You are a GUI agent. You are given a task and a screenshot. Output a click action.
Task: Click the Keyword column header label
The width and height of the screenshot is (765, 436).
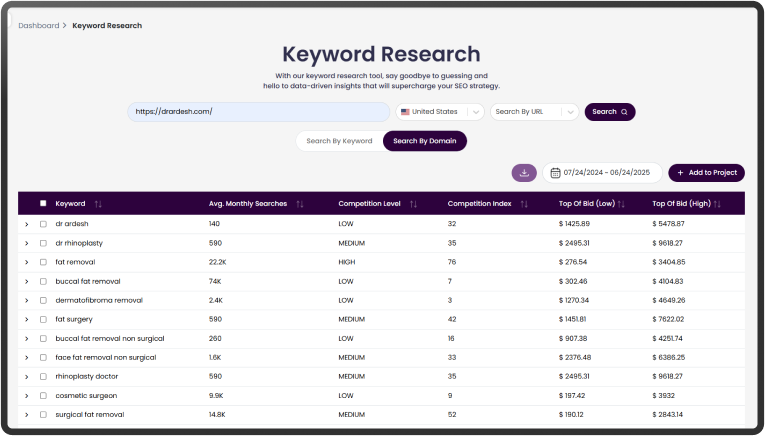[70, 203]
